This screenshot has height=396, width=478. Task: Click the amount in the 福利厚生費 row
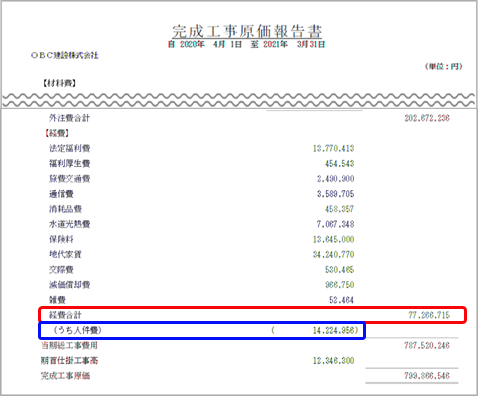[339, 163]
